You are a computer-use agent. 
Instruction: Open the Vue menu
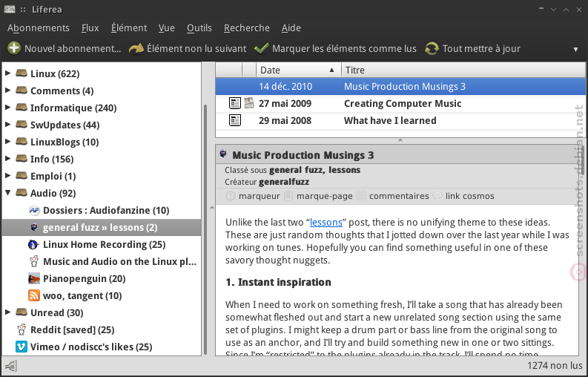167,28
